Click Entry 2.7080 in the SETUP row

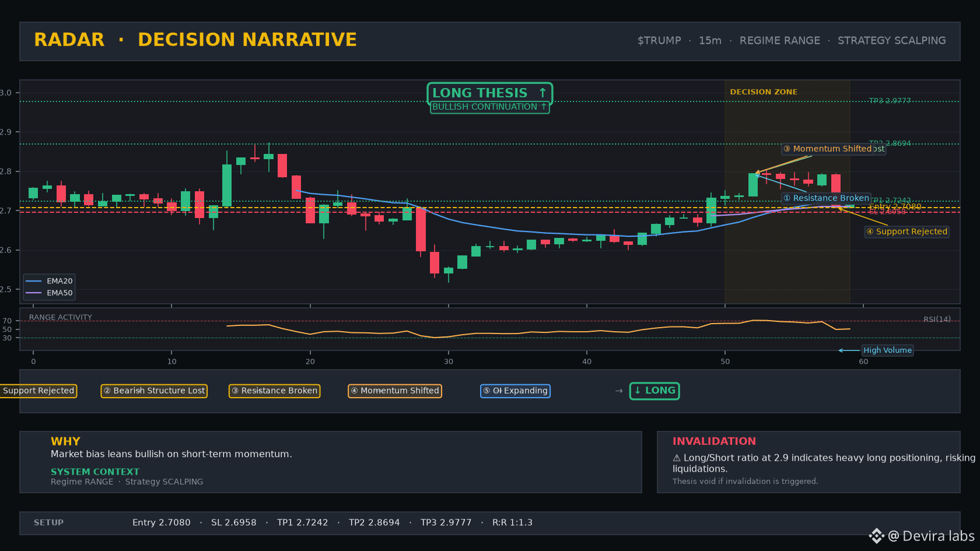click(x=162, y=523)
